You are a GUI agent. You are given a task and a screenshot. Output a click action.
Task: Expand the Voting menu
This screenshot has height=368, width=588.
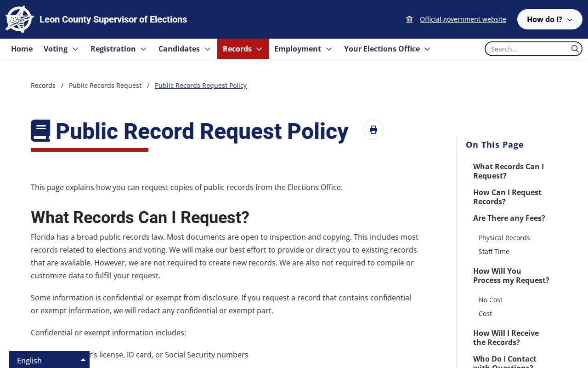point(61,49)
